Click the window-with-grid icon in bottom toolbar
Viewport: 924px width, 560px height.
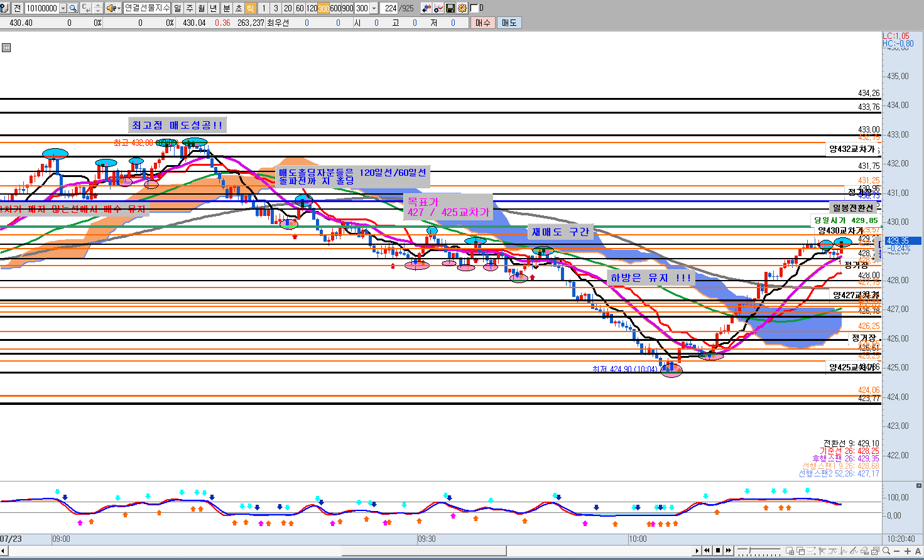[x=790, y=551]
